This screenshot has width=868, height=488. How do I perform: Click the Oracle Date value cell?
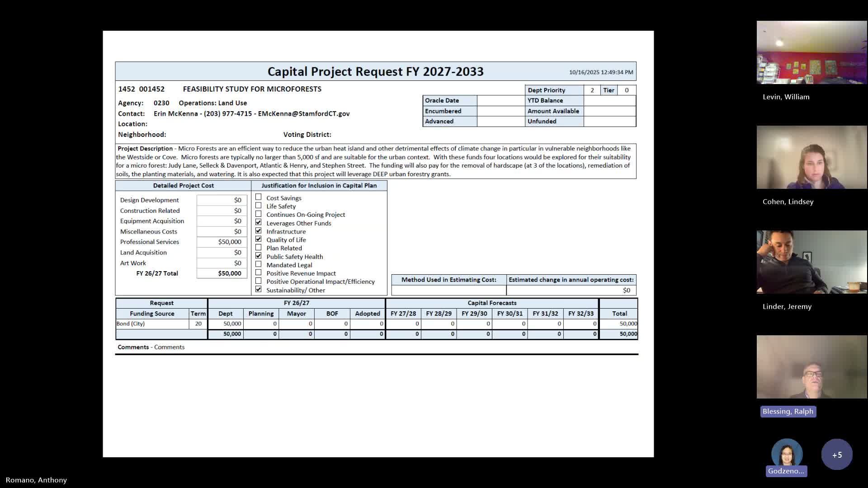click(x=500, y=100)
